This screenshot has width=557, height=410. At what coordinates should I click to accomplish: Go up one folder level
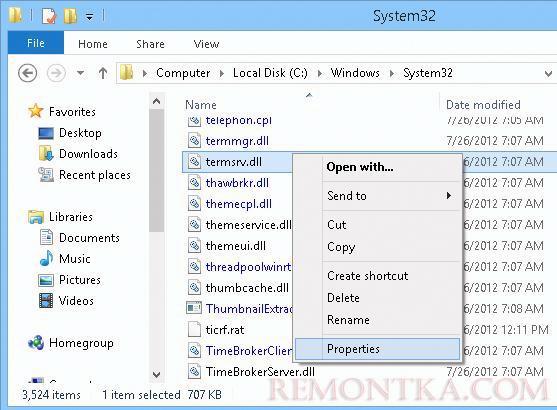(x=103, y=73)
